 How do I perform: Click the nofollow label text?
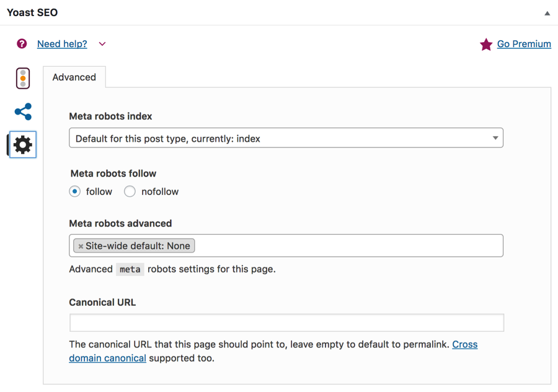tap(160, 191)
